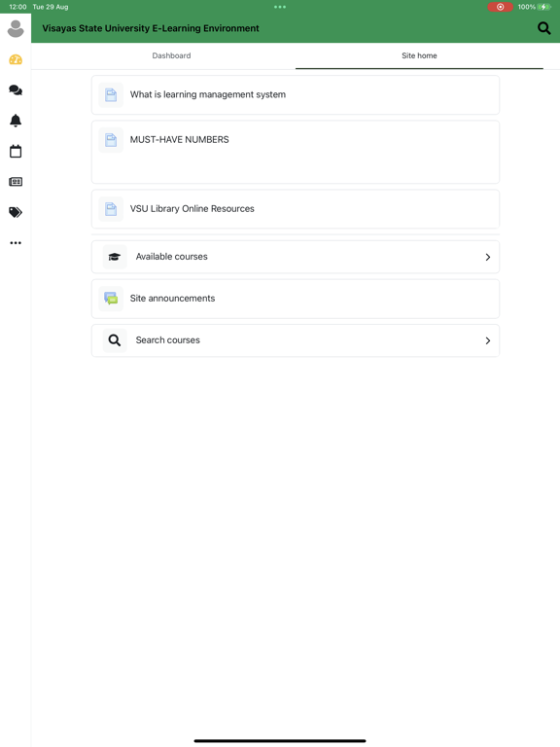
Task: Open Site announcements forum
Action: [x=296, y=299]
